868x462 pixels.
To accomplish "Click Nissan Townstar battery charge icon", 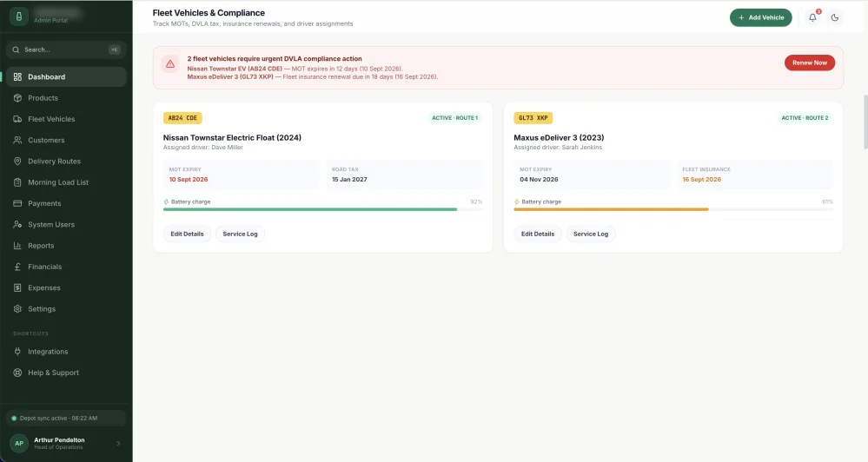I will click(166, 202).
